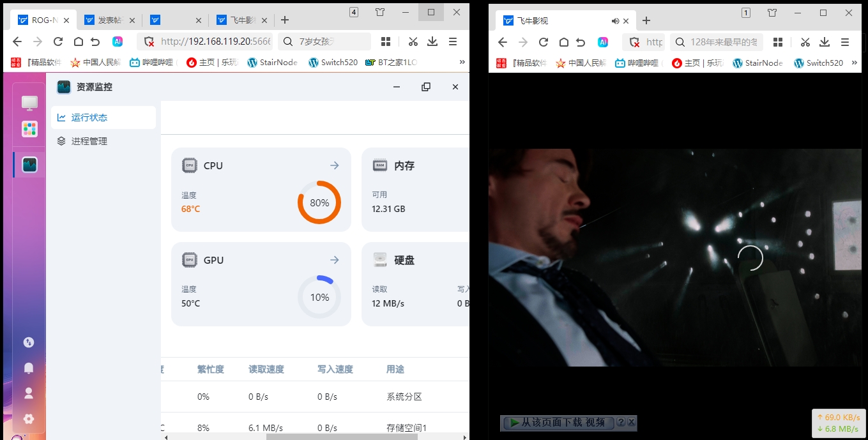
Task: Open the notification bell in the dock
Action: tap(29, 368)
